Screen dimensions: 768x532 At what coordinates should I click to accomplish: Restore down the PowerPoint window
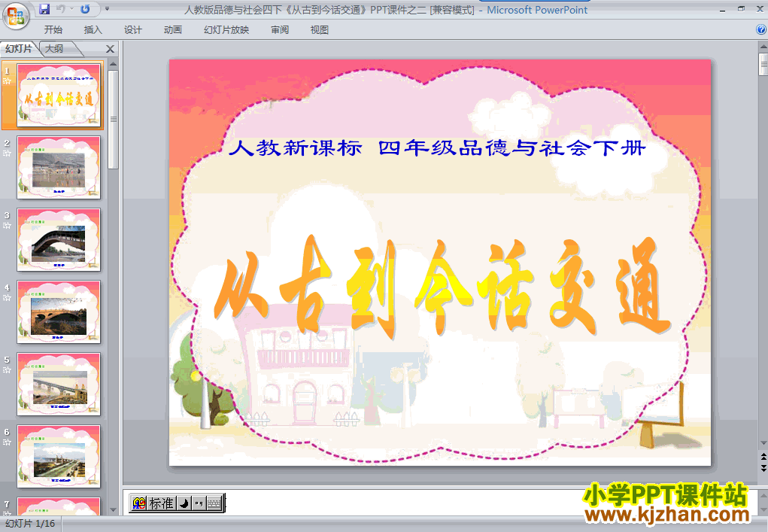pyautogui.click(x=741, y=9)
